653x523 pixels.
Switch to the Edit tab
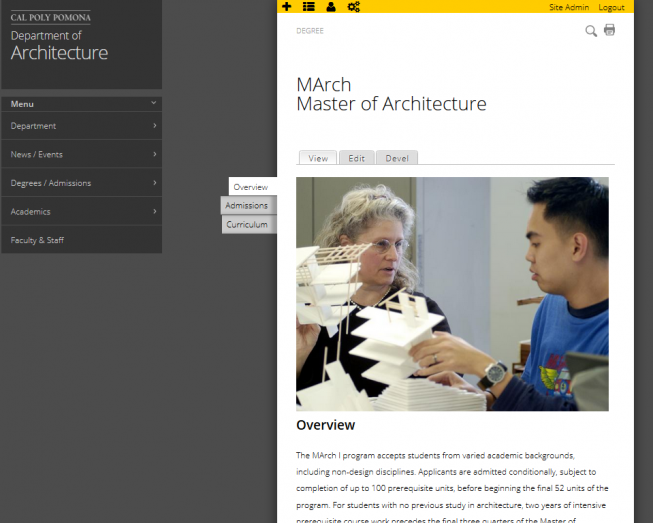tap(356, 158)
